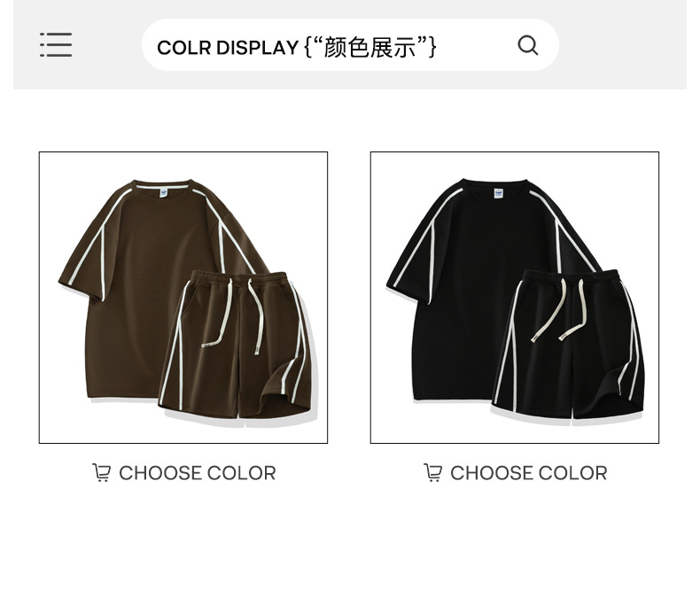The width and height of the screenshot is (700, 613).
Task: Click white drawstring on black shorts
Action: (558, 310)
